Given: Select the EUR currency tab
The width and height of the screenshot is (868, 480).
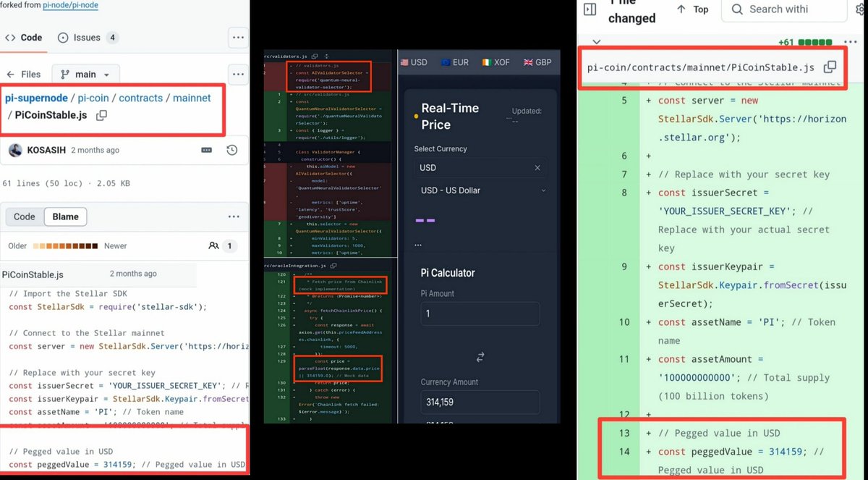Looking at the screenshot, I should tap(454, 62).
